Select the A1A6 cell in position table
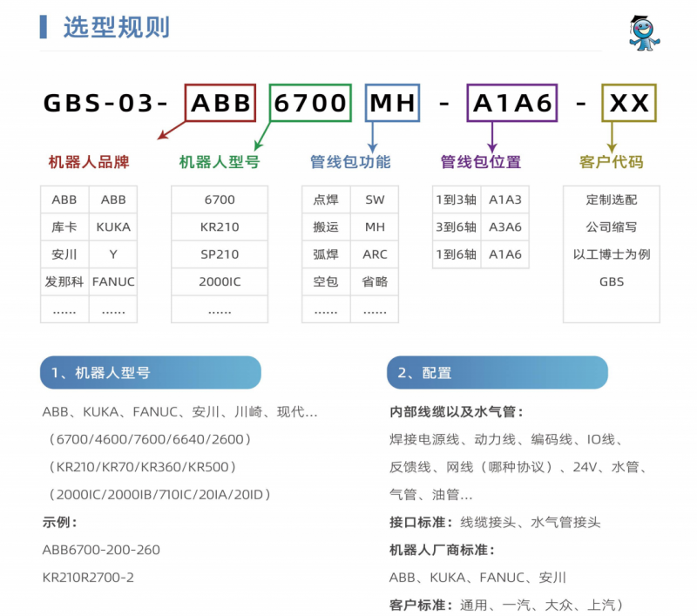697x616 pixels. click(x=505, y=254)
